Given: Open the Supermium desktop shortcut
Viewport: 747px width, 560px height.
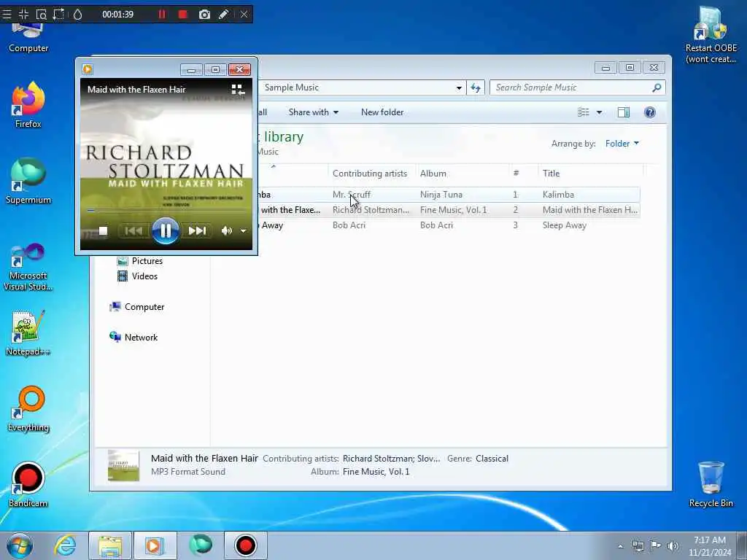Looking at the screenshot, I should point(28,181).
